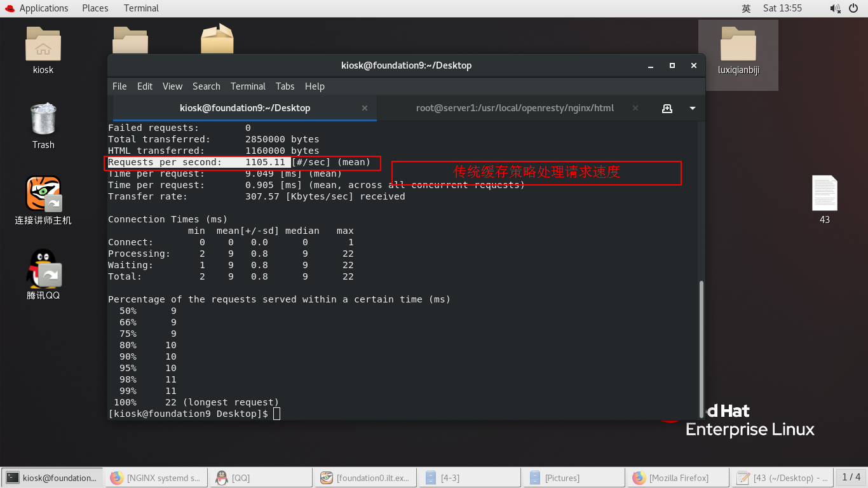Click the new terminal tab icon

point(667,108)
